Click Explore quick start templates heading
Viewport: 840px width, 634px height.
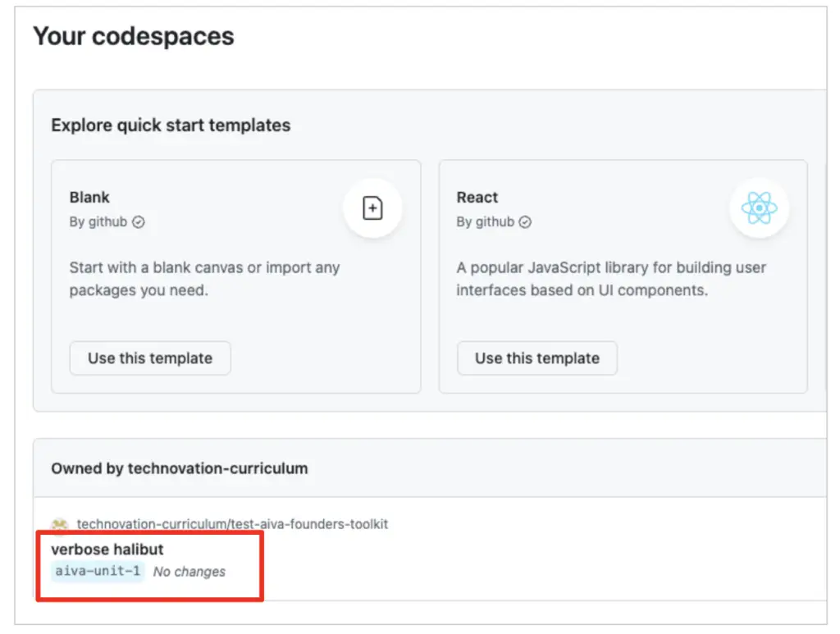171,125
